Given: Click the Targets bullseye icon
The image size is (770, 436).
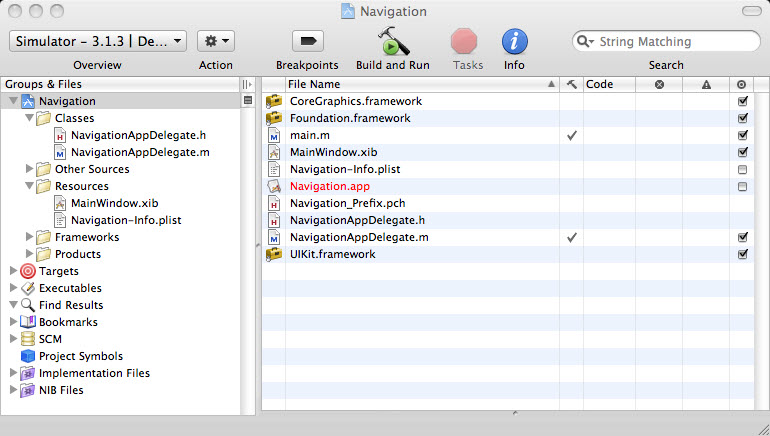Looking at the screenshot, I should pos(28,271).
